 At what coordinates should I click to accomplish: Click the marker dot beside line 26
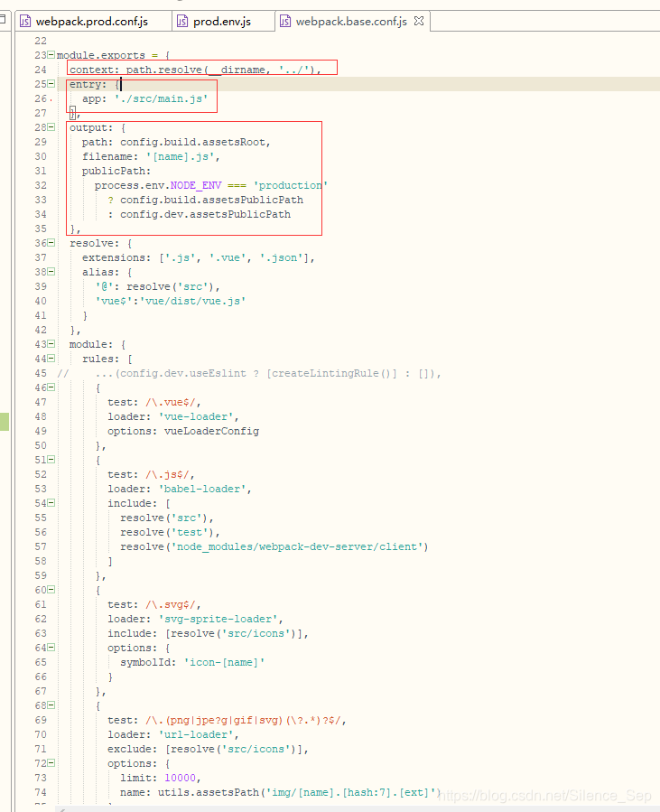point(51,100)
